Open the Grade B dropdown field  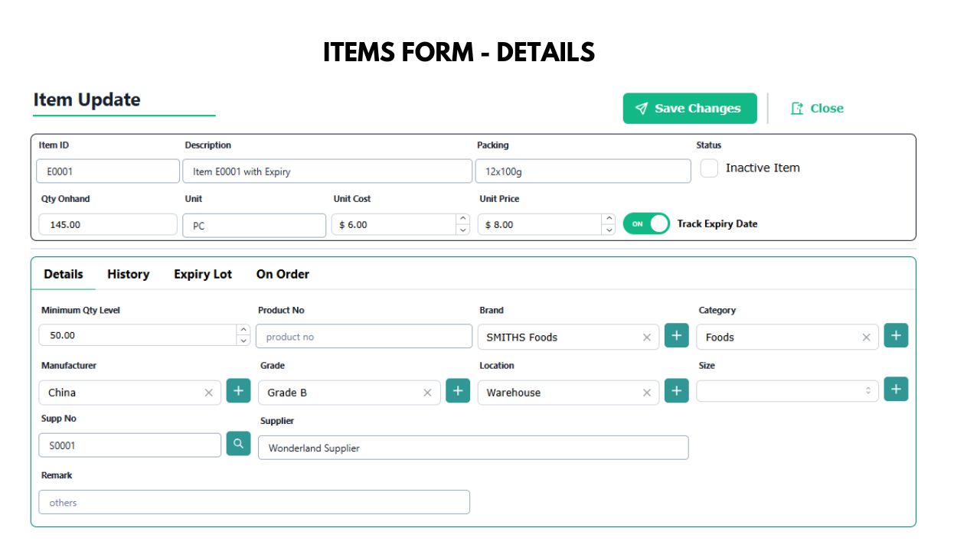pyautogui.click(x=349, y=393)
